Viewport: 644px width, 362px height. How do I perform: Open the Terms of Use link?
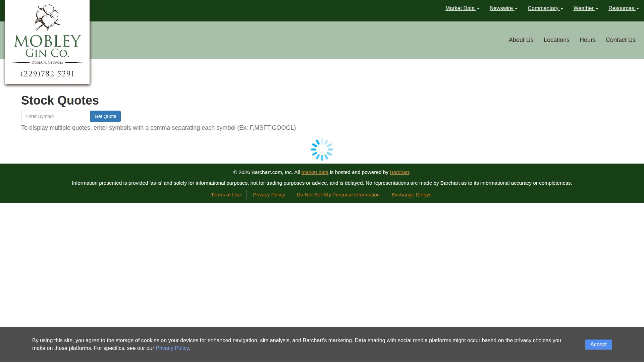pos(226,195)
